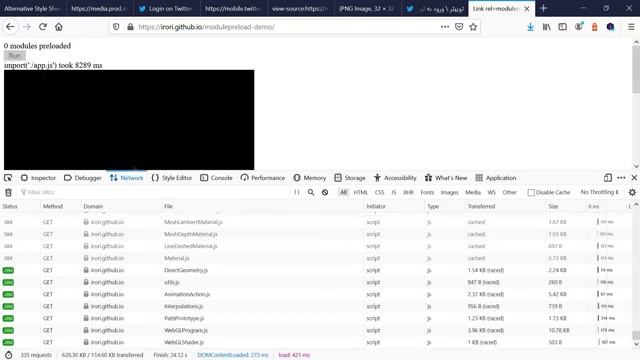Show site security padlock info
The height and width of the screenshot is (360, 640).
pyautogui.click(x=130, y=27)
